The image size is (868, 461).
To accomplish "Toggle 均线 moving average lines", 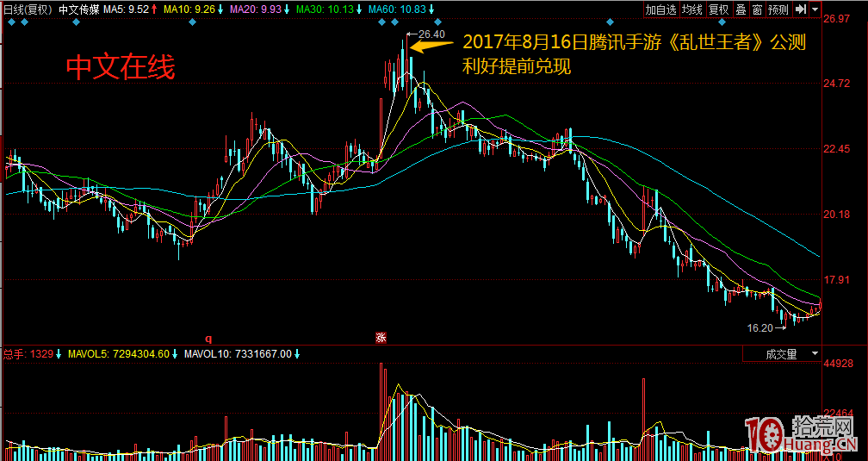I will [691, 9].
